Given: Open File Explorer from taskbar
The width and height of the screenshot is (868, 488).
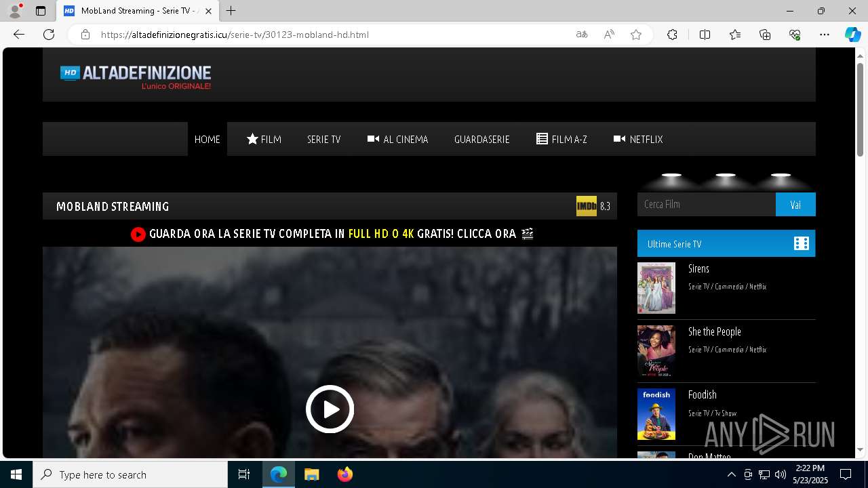Looking at the screenshot, I should [311, 474].
